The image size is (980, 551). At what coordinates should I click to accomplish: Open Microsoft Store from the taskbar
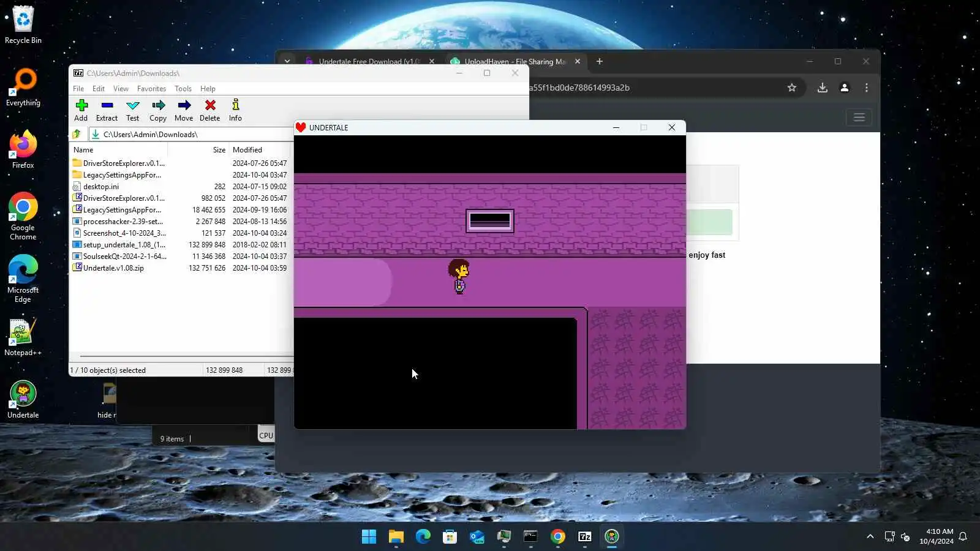(450, 537)
